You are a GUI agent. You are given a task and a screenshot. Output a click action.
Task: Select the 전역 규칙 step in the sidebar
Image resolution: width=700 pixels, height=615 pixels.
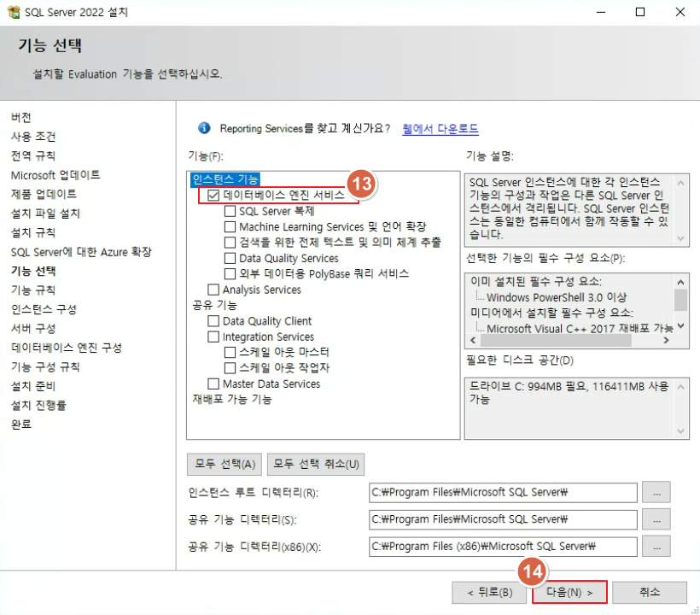33,155
